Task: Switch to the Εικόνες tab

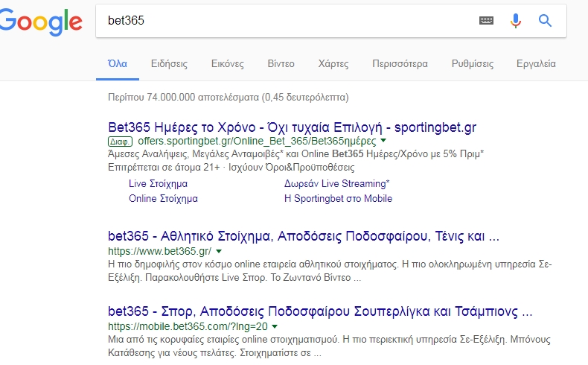Action: pos(228,64)
